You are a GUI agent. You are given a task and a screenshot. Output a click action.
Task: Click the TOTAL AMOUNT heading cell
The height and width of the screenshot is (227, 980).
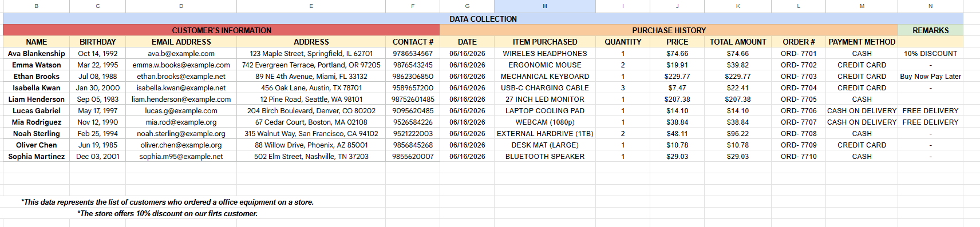[x=738, y=42]
